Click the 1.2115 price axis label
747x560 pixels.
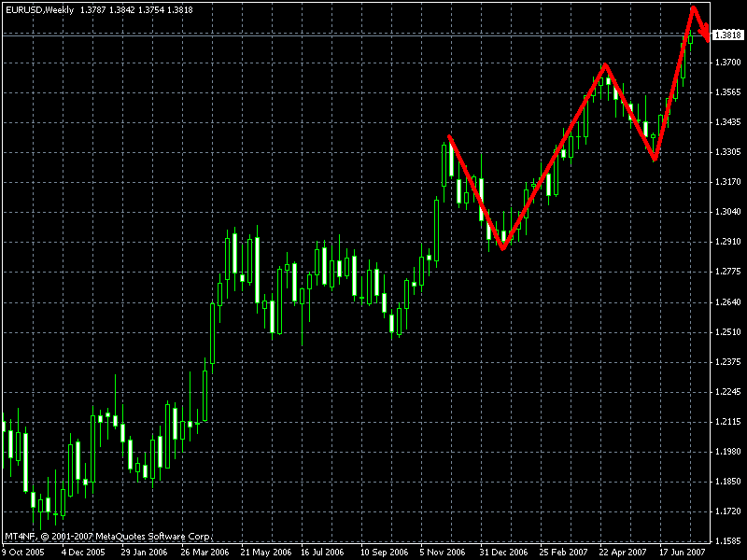pyautogui.click(x=728, y=422)
